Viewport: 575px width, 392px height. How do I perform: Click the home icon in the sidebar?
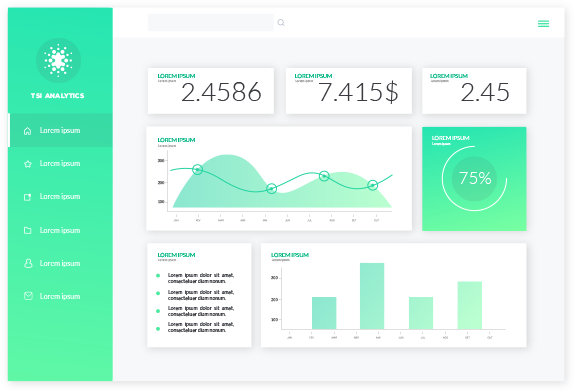coord(28,131)
